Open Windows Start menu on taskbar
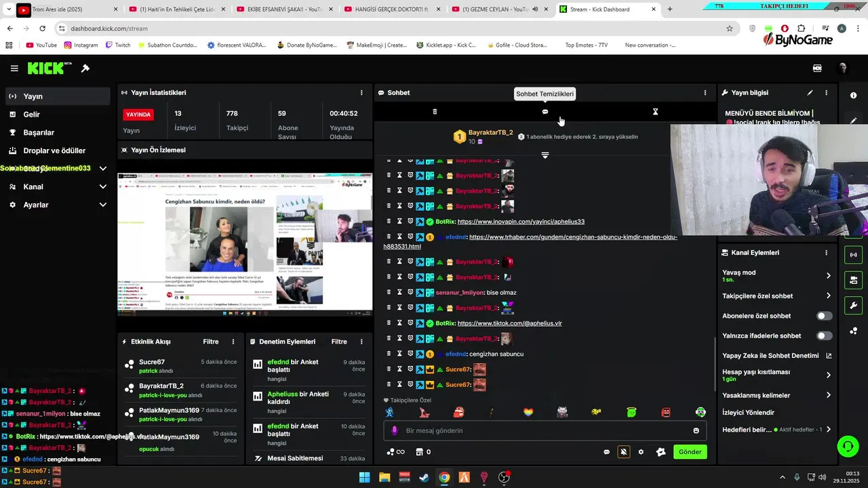Screen dimensions: 868x488 pyautogui.click(x=364, y=477)
